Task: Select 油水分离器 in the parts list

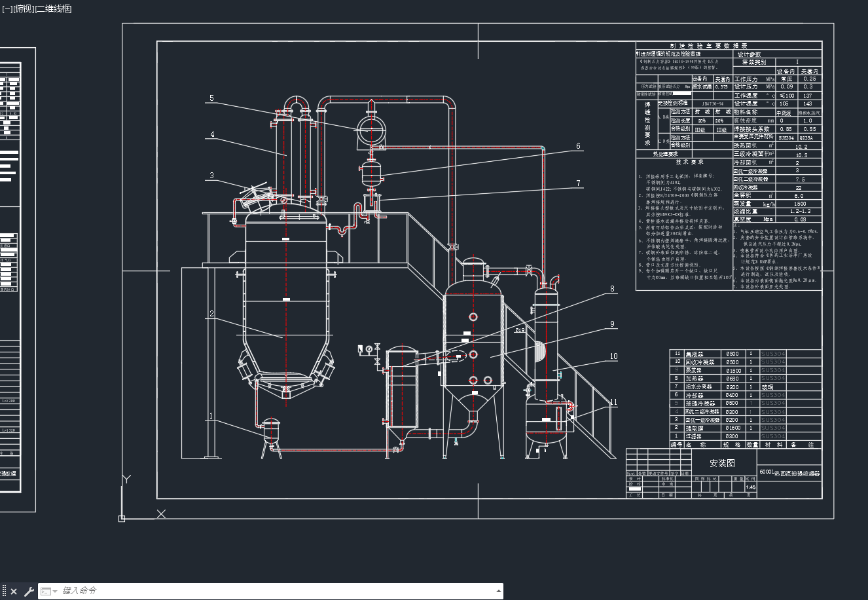Action: [x=698, y=387]
